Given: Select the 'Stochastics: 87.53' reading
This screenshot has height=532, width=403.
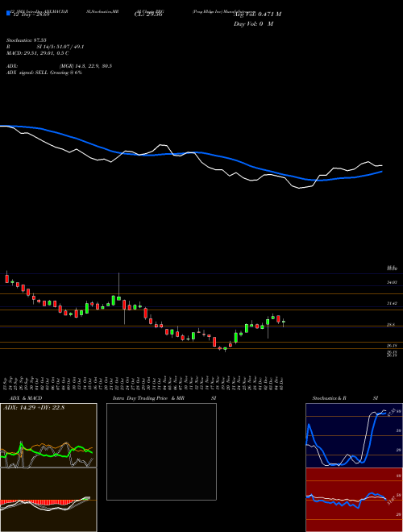Looking at the screenshot, I should pos(26,40).
